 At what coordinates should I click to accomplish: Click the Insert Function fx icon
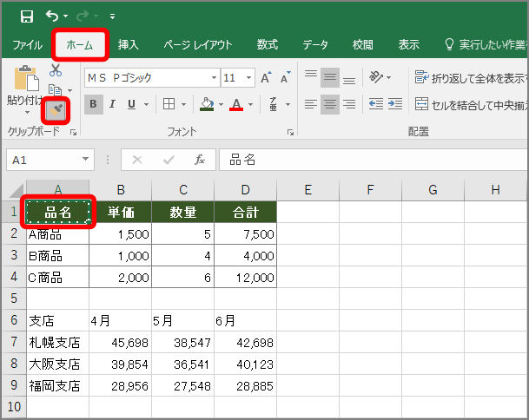click(200, 160)
